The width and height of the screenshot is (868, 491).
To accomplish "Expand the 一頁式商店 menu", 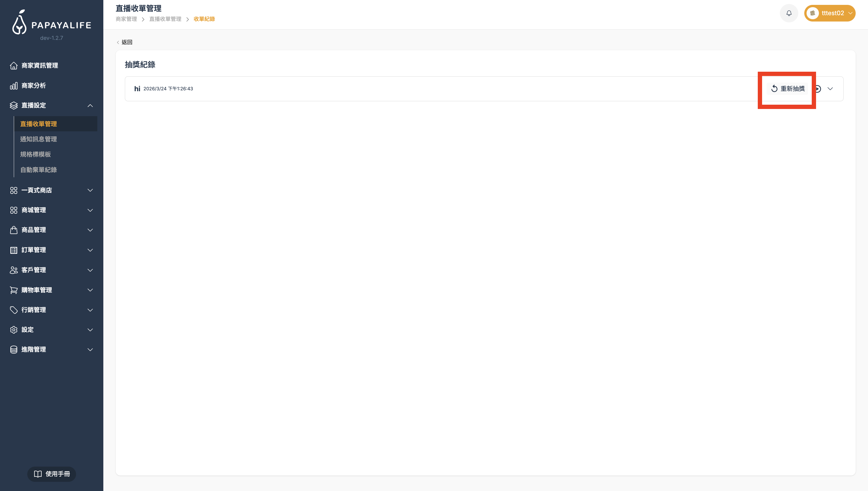I will pyautogui.click(x=90, y=190).
